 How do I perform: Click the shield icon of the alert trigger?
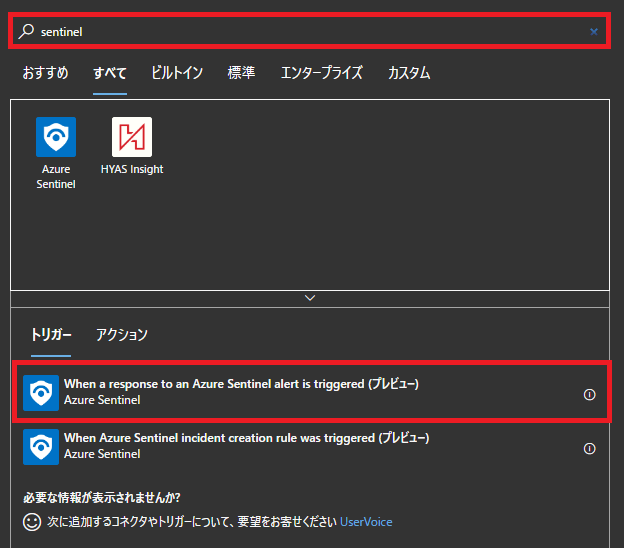point(41,393)
